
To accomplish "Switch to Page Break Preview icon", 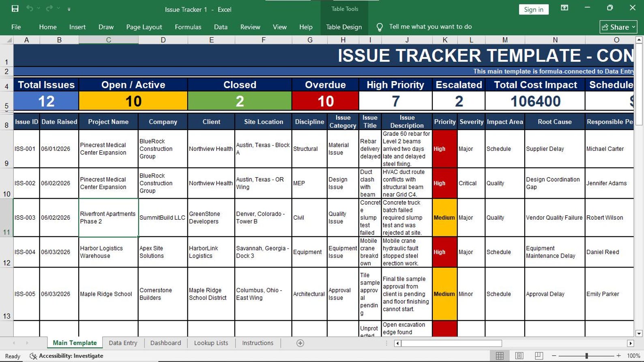I will click(539, 356).
